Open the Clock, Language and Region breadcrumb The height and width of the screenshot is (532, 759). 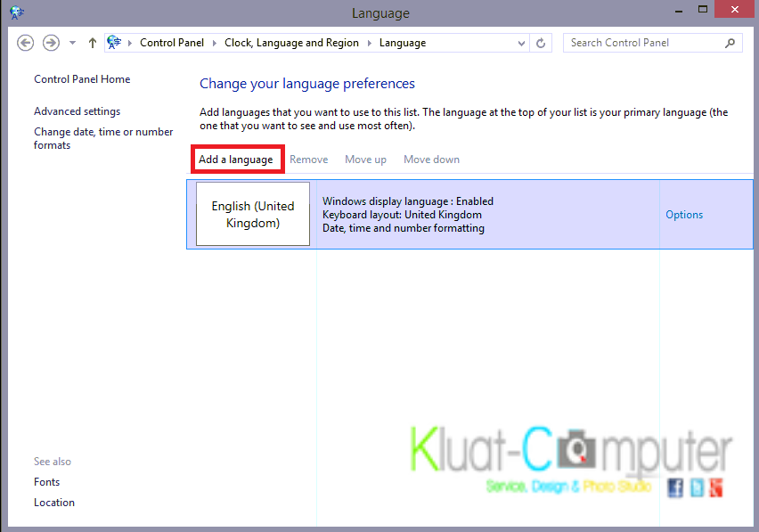point(291,42)
